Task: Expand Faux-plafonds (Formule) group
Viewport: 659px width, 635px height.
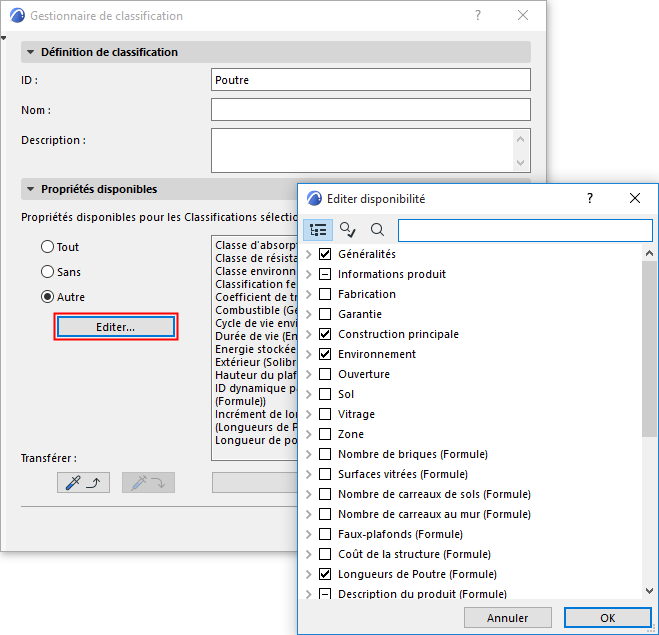Action: click(309, 534)
